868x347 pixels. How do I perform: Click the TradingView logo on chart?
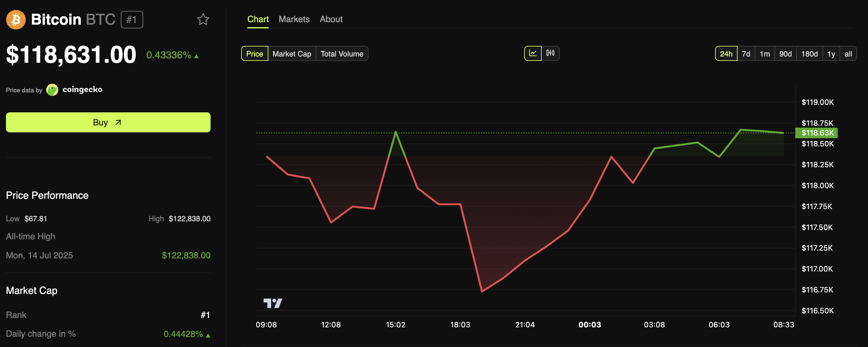coord(272,303)
